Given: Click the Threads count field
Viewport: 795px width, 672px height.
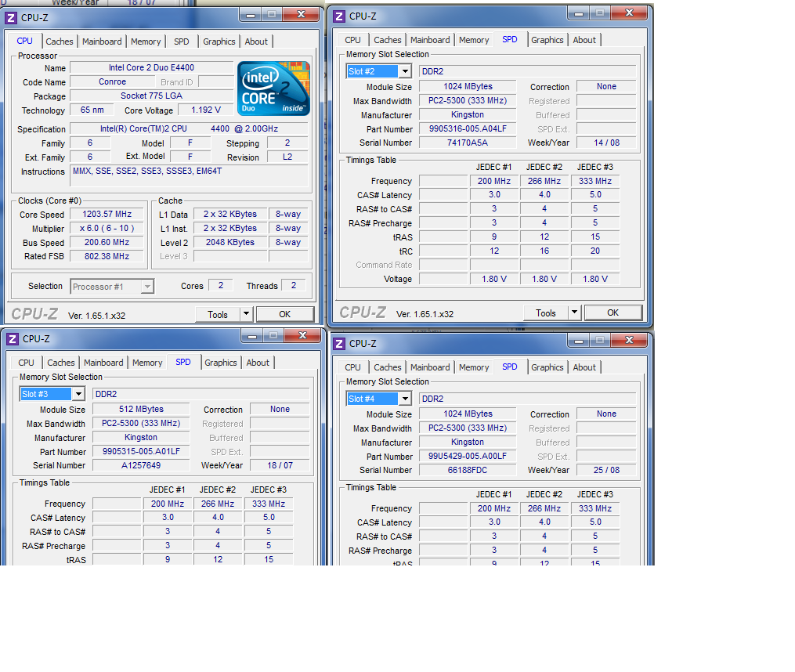Looking at the screenshot, I should 294,286.
